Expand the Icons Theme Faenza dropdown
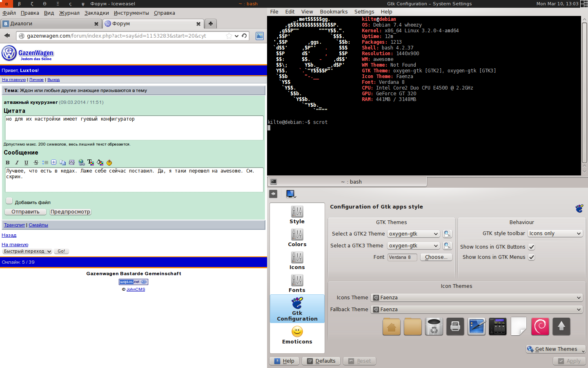Image resolution: width=588 pixels, height=368 pixels. 477,298
